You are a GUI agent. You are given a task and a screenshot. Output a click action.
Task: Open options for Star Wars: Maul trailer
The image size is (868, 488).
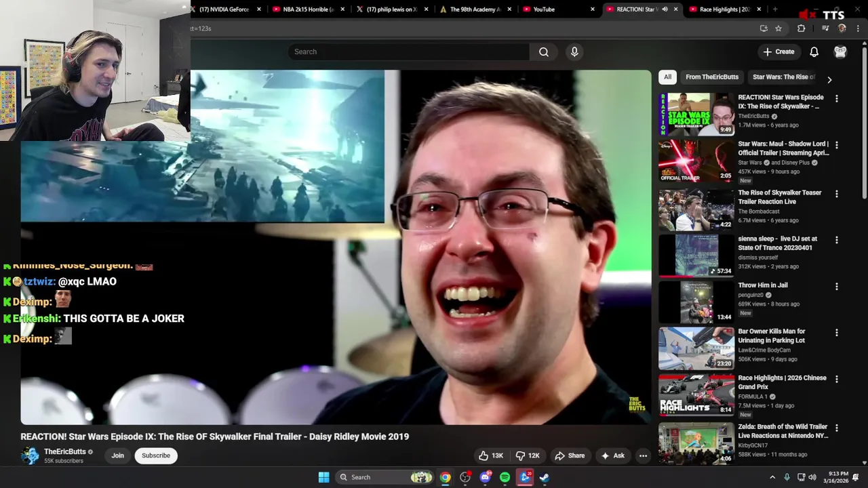click(836, 145)
